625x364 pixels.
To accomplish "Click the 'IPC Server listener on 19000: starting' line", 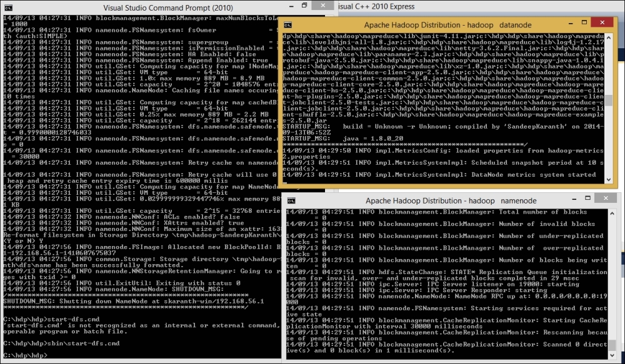I will coord(432,284).
